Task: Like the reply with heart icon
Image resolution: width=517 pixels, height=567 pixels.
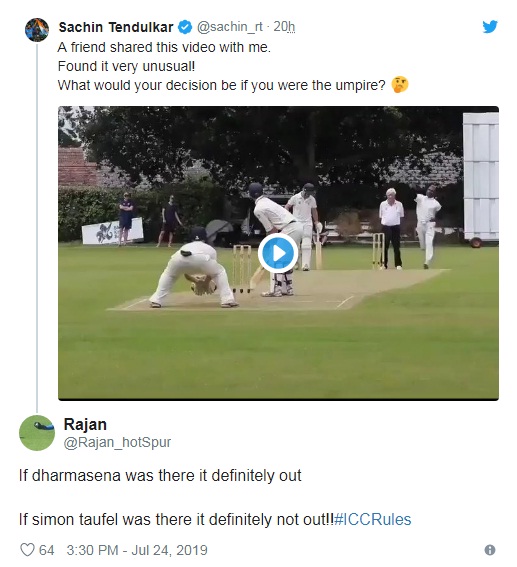Action: click(27, 550)
